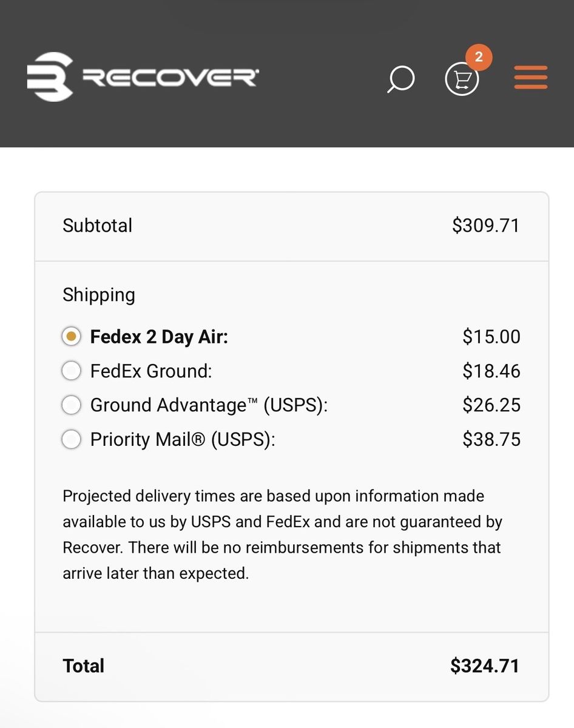Select Ground Advantage (USPS) radio button
The height and width of the screenshot is (728, 574).
[x=72, y=405]
